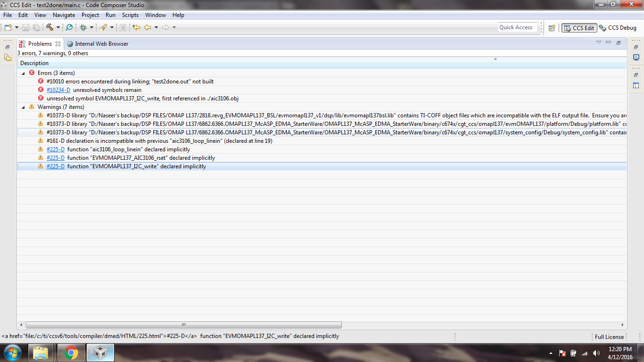Collapse the Warnings (7 items) group
This screenshot has height=362, width=644.
23,107
